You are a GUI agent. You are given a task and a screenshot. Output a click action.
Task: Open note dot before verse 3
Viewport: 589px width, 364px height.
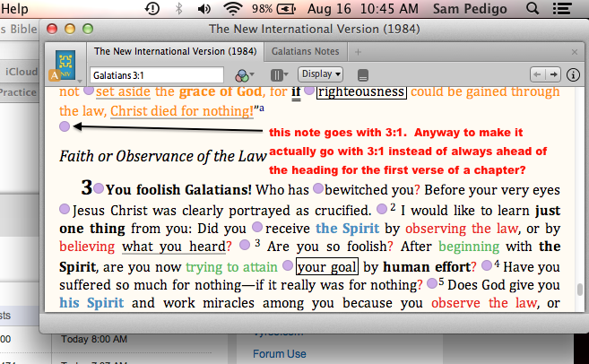(x=245, y=245)
